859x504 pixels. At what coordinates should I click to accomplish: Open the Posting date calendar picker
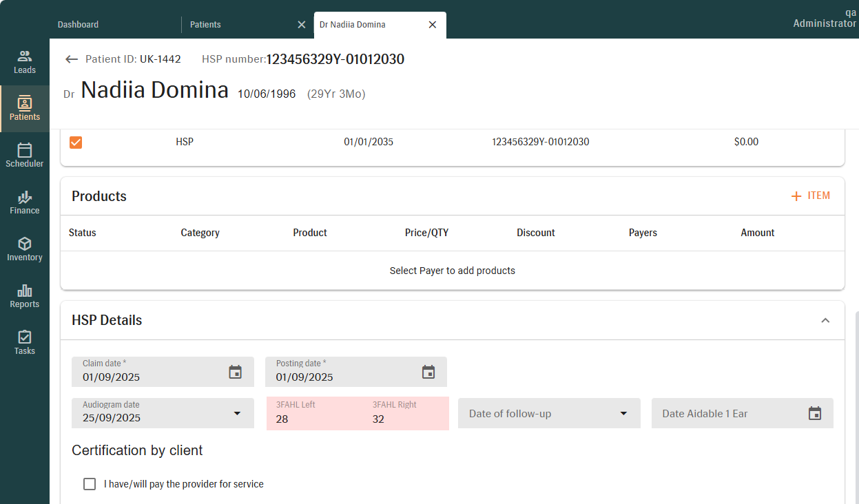tap(428, 372)
